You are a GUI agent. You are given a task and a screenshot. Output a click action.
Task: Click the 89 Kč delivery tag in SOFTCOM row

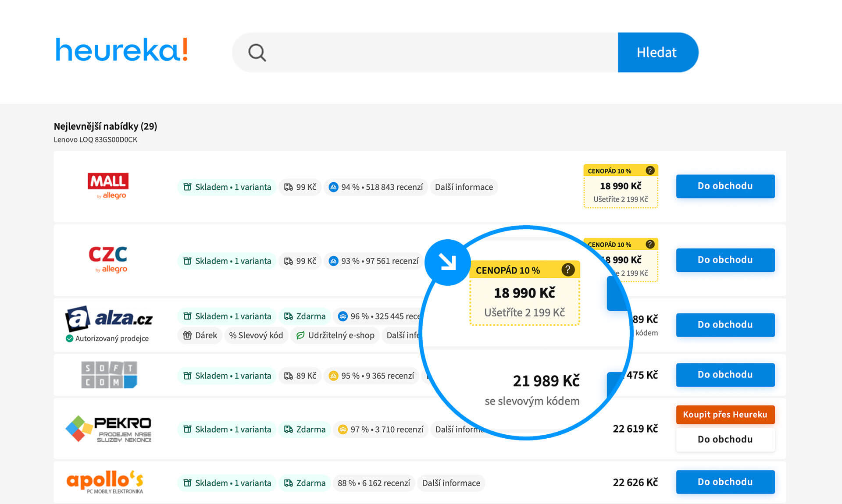pos(300,376)
